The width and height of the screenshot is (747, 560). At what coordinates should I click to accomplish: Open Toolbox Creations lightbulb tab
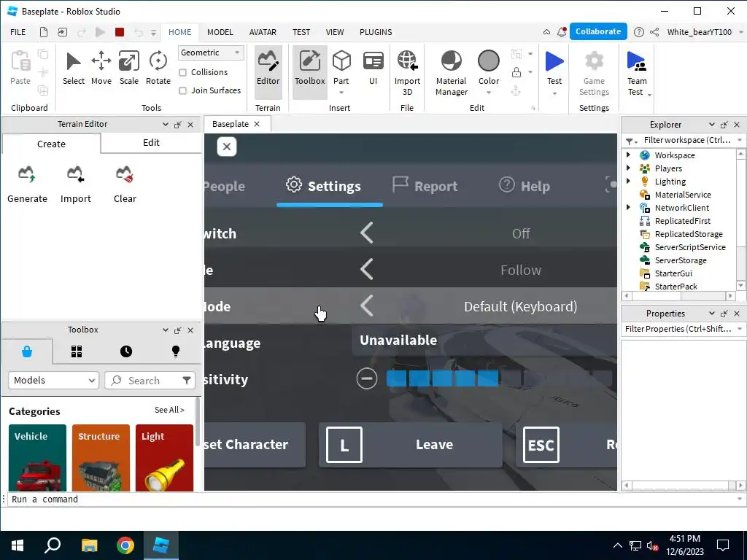176,351
